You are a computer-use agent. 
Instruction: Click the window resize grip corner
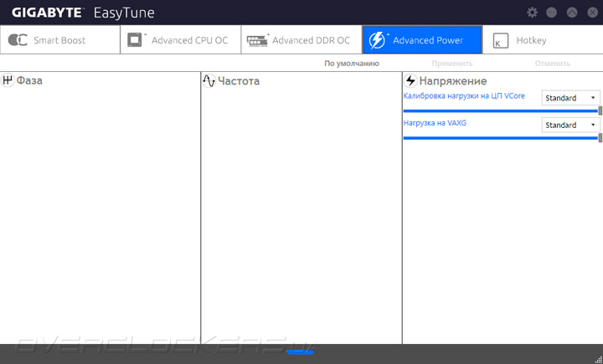[598, 359]
